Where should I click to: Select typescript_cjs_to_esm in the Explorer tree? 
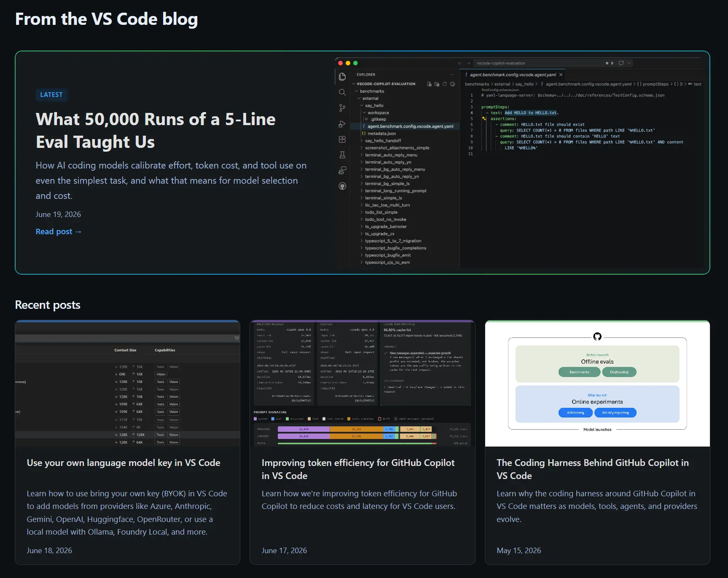[x=405, y=262]
